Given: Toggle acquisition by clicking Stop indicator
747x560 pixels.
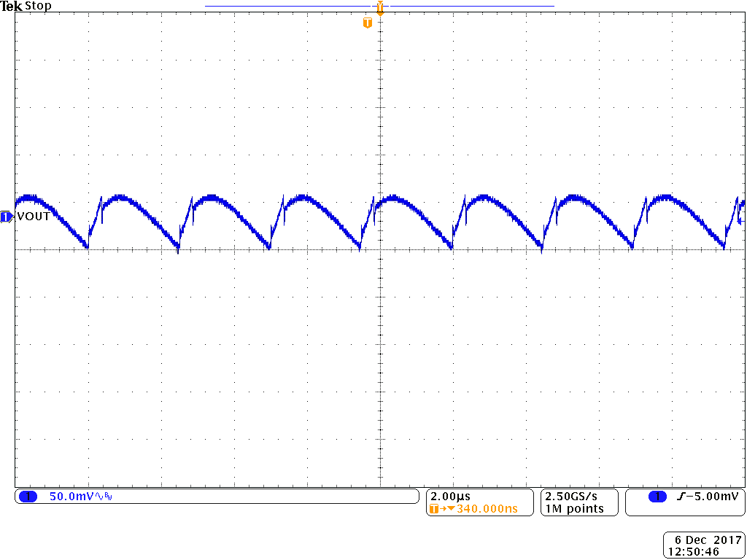Looking at the screenshot, I should click(x=38, y=6).
